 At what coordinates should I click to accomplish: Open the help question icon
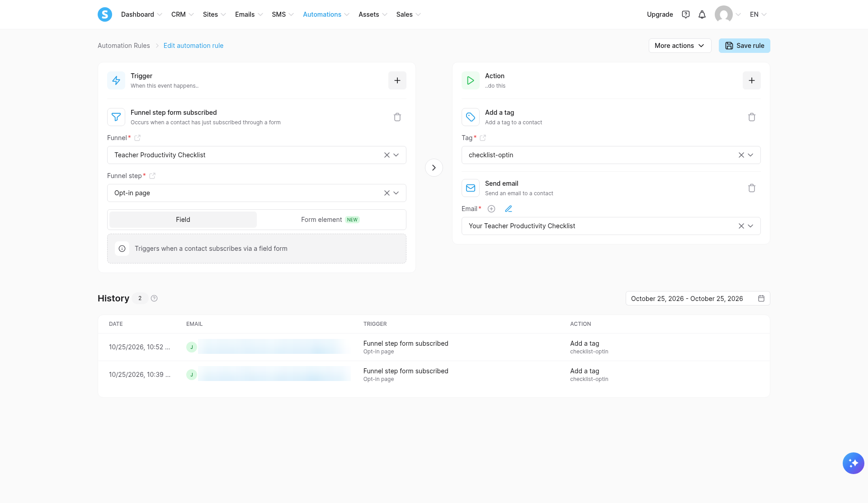pos(686,14)
